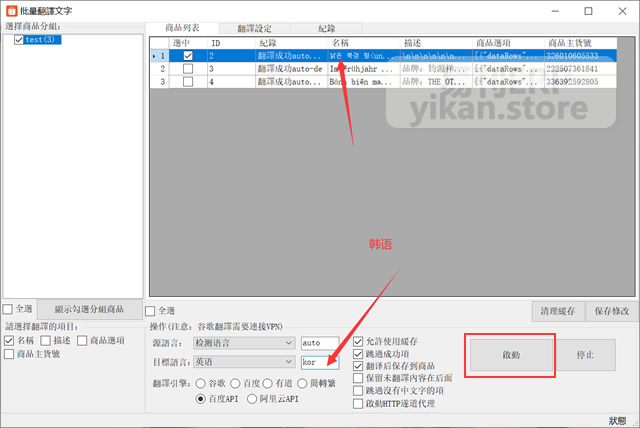Viewport: 640px width, 428px height.
Task: Check the row with ID 4
Action: (x=187, y=82)
